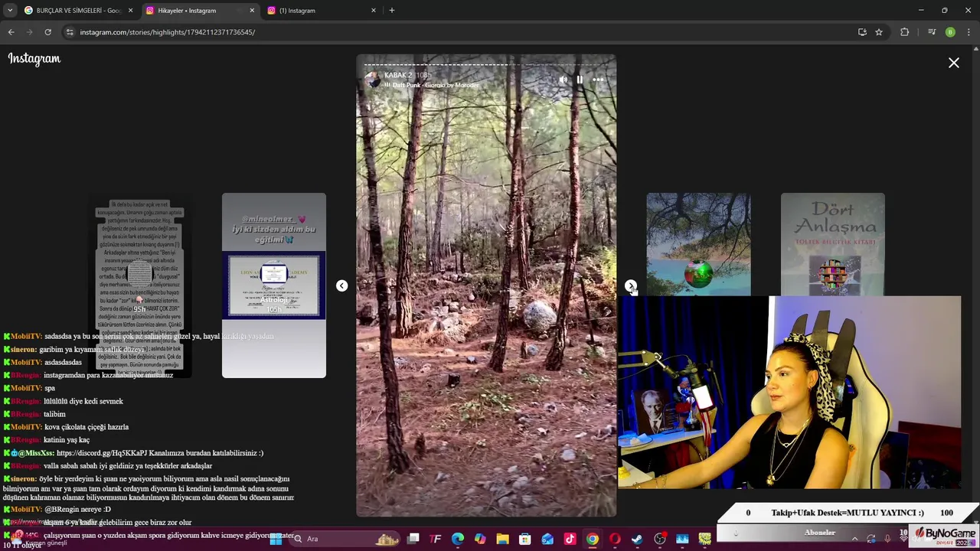View site information icon
The height and width of the screenshot is (551, 980).
[70, 32]
